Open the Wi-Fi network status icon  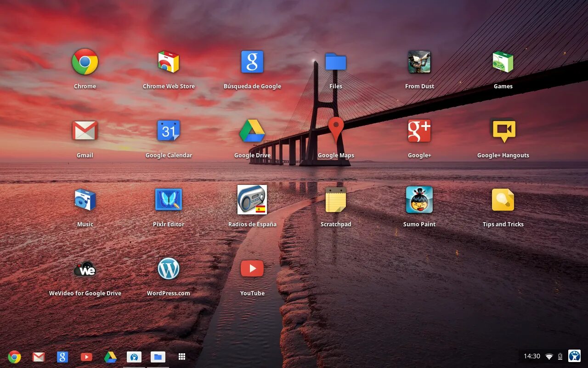coord(549,356)
